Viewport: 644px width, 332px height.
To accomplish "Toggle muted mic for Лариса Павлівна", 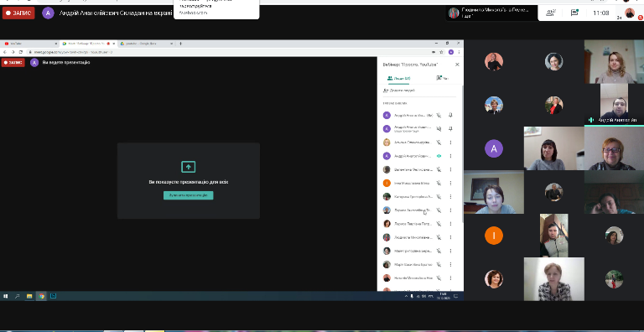I will click(x=439, y=224).
